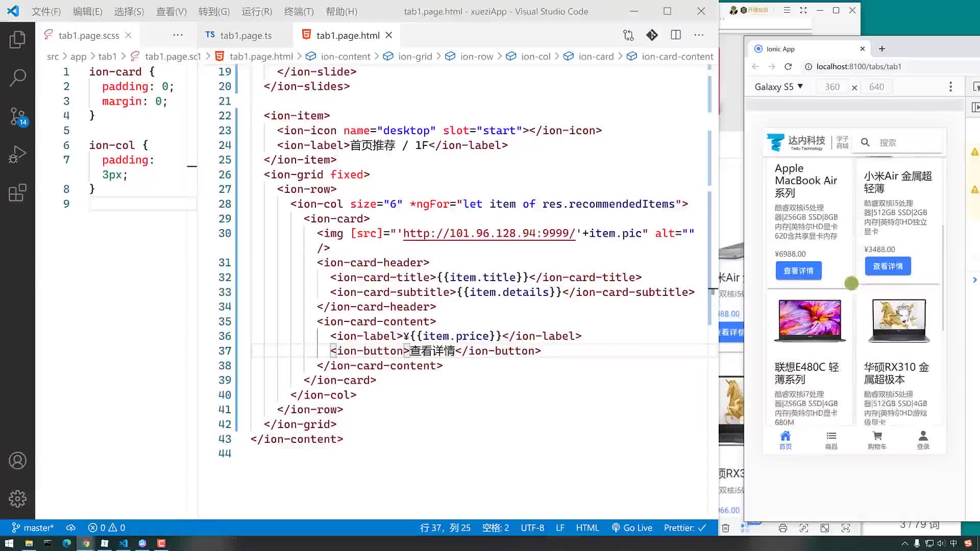Open the Search view in the activity bar

coord(17,78)
